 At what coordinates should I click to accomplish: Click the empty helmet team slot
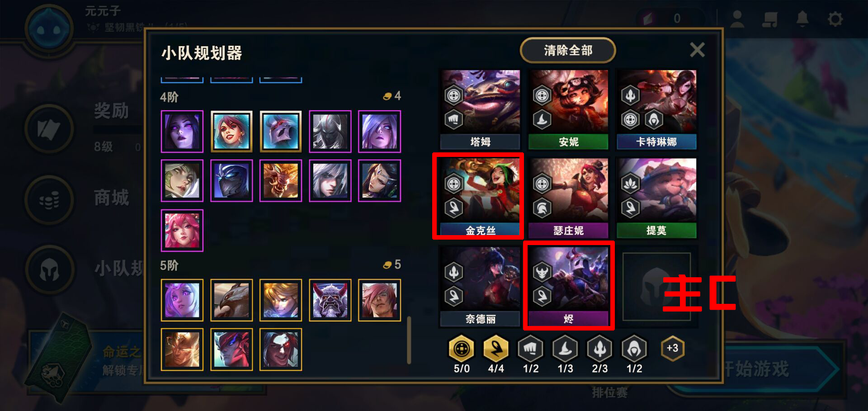coord(656,287)
